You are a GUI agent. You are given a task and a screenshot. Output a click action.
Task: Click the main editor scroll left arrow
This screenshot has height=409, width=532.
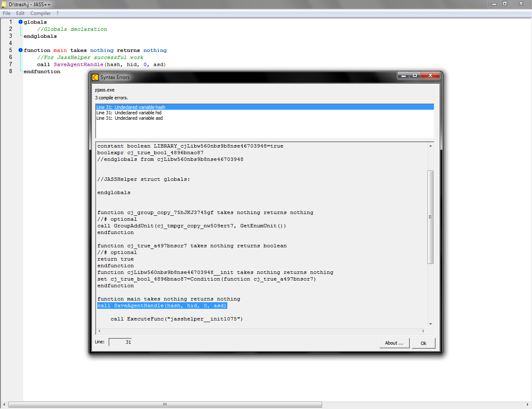pos(4,404)
